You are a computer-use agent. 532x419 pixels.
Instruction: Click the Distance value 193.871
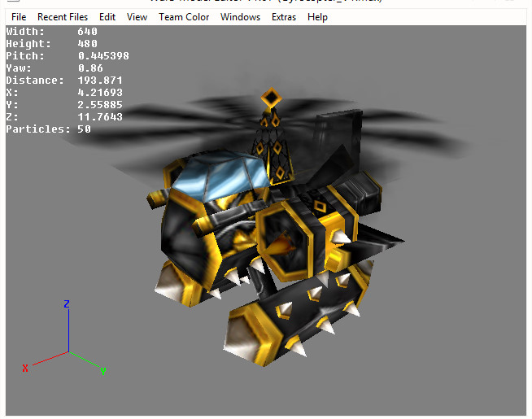click(x=100, y=81)
